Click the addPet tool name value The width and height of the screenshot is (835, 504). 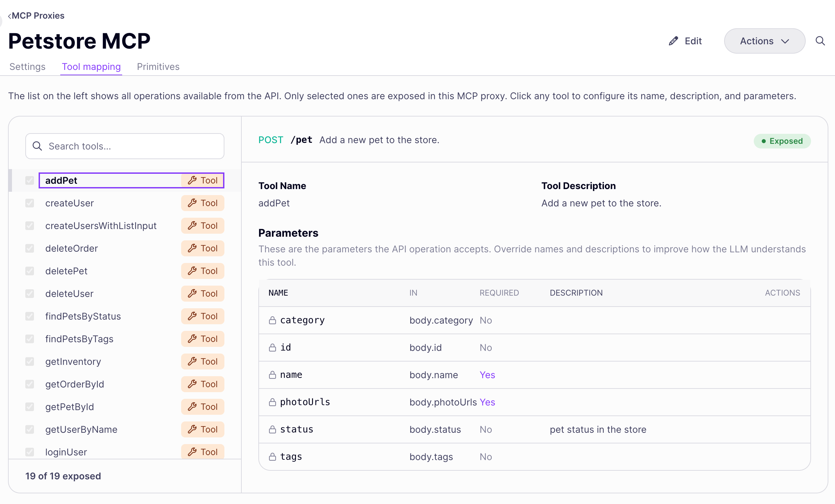274,203
